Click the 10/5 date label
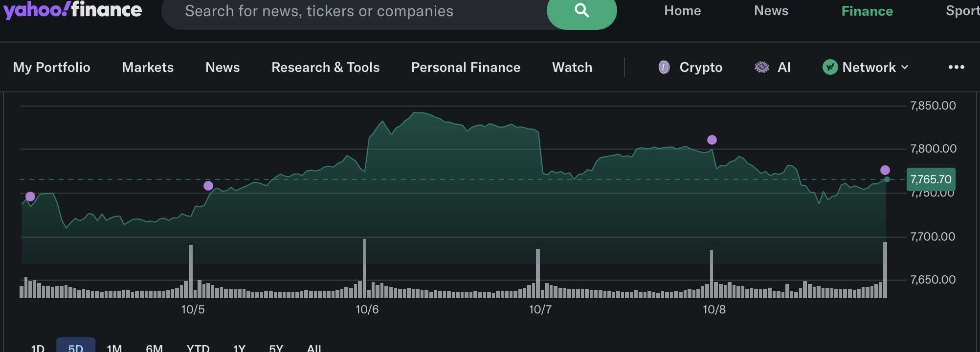 pyautogui.click(x=193, y=309)
